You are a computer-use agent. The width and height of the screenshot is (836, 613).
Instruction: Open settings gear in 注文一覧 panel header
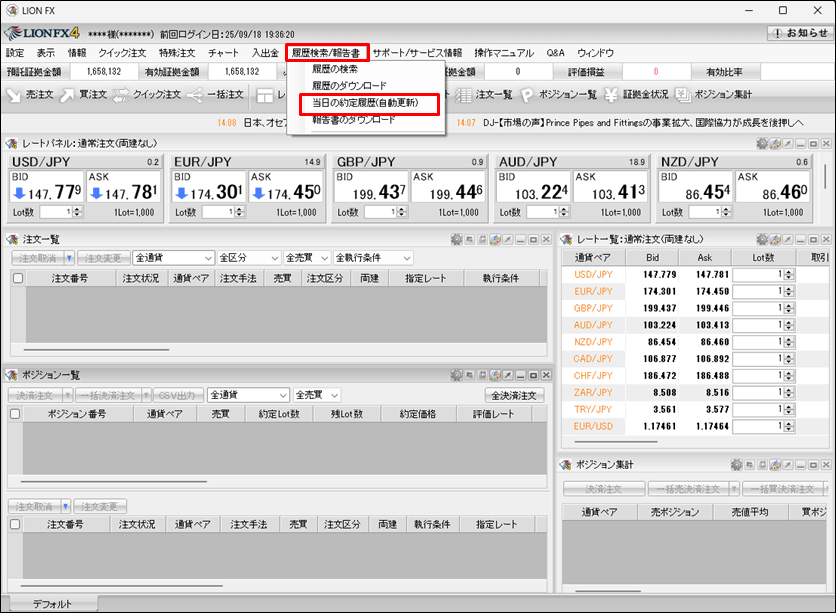pyautogui.click(x=457, y=239)
